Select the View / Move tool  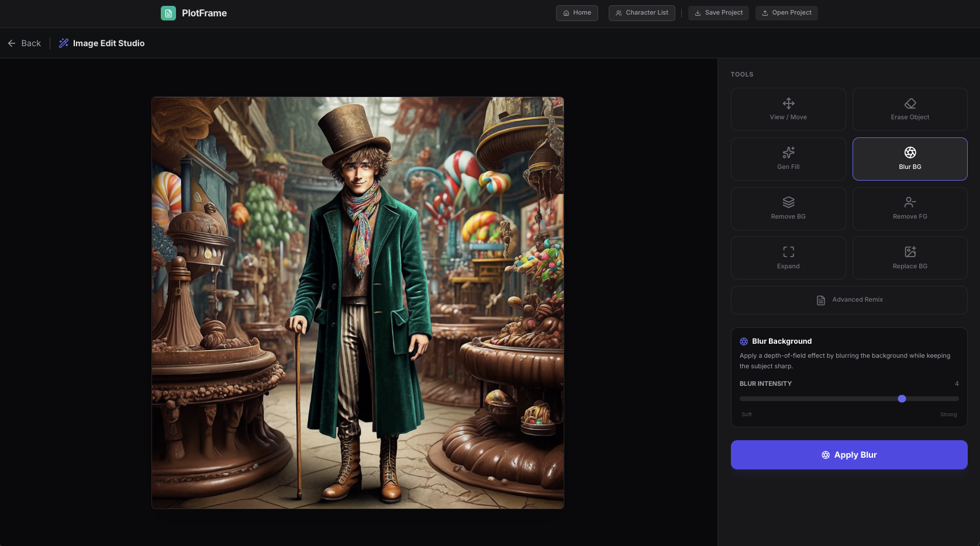(788, 109)
